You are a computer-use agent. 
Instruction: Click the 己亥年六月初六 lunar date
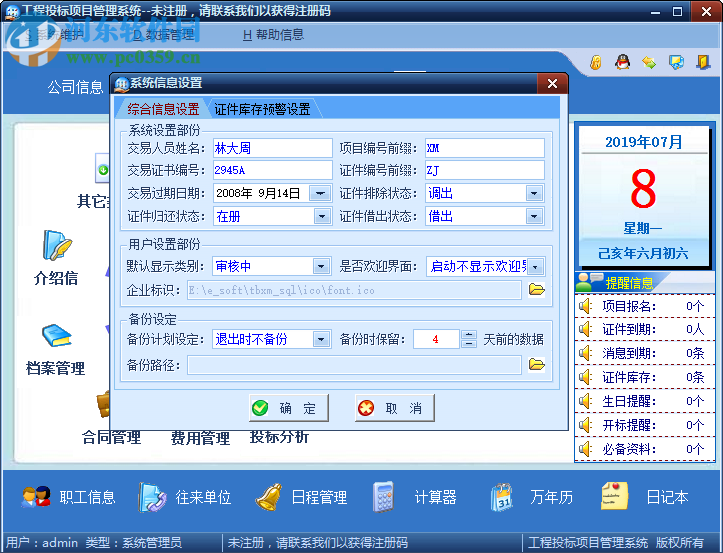[x=643, y=253]
